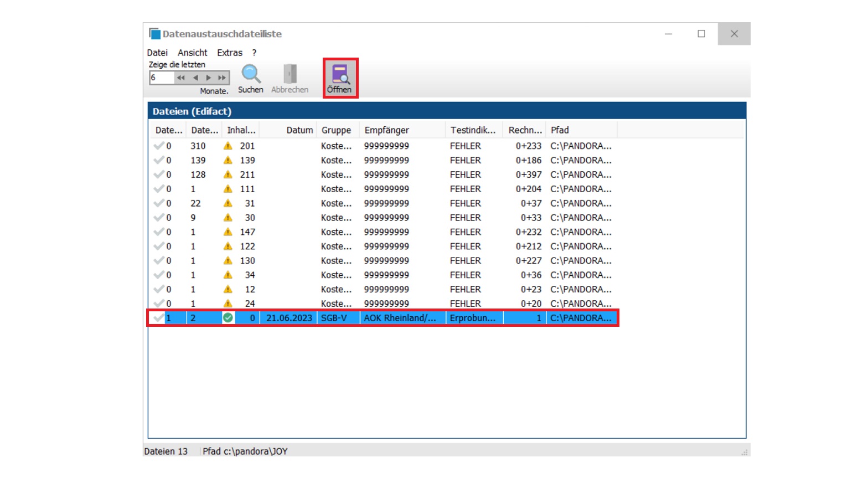Click the months input field showing 6
Viewport: 868px width, 483px height.
pyautogui.click(x=161, y=78)
